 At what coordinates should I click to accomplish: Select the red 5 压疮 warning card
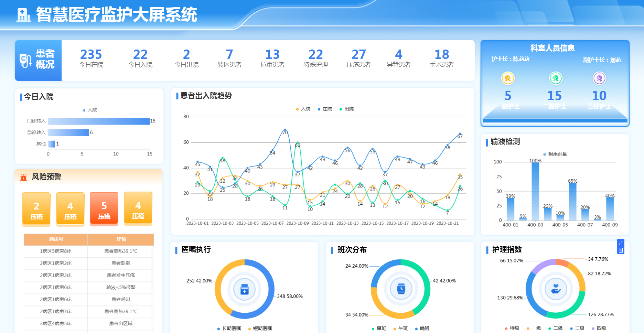click(x=104, y=208)
